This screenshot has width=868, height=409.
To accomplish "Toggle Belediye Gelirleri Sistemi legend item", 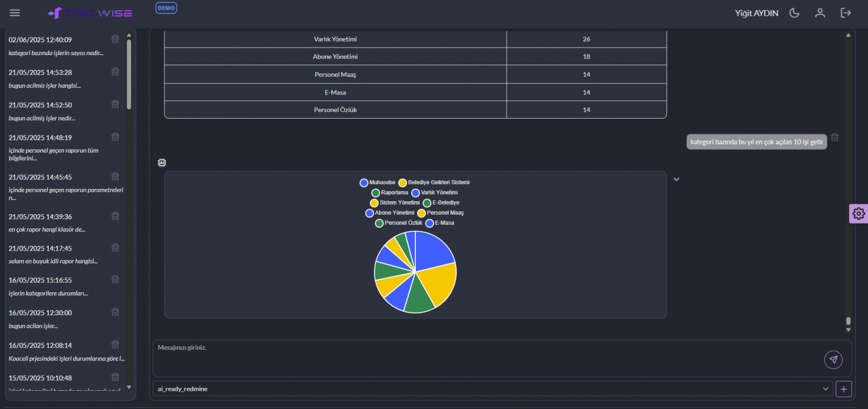I will [433, 182].
